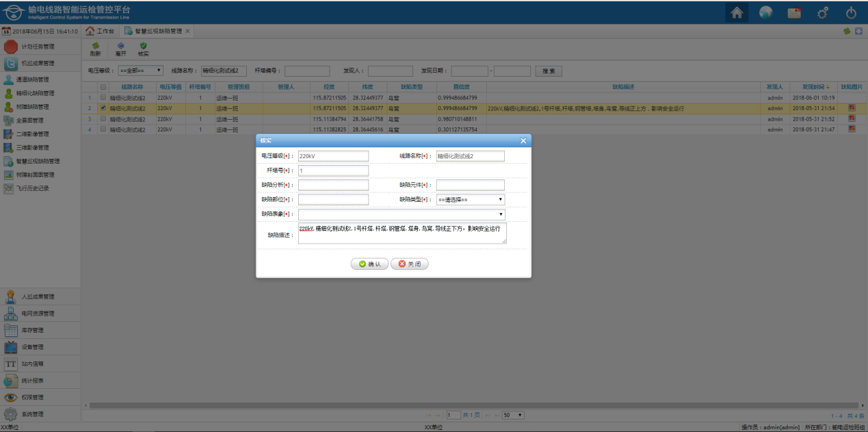Click the 缺陷分析 input field
This screenshot has width=868, height=432.
[x=333, y=185]
